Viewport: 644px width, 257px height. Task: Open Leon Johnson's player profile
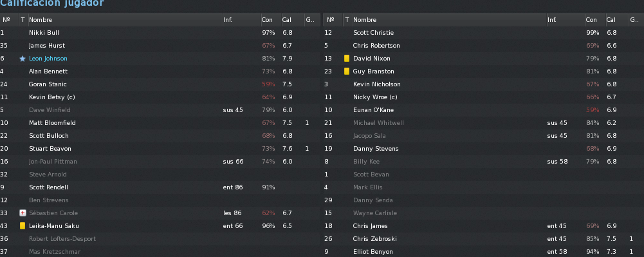pos(48,59)
